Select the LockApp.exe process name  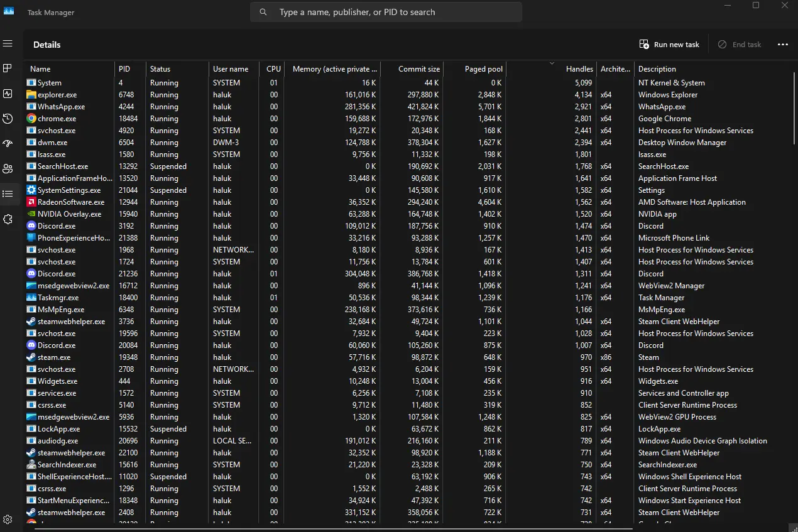click(59, 429)
